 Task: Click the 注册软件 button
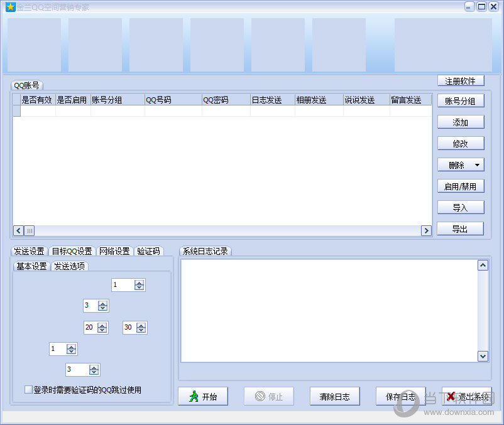(x=461, y=81)
